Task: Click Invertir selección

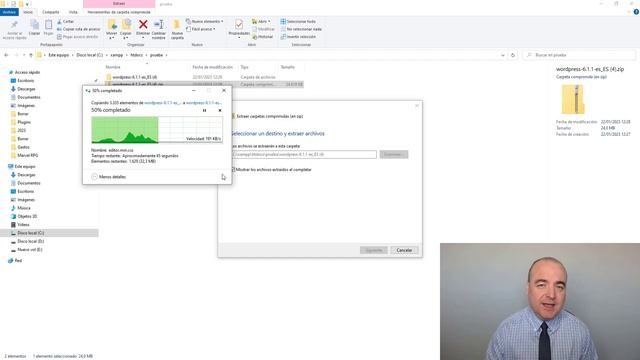Action: [298, 37]
